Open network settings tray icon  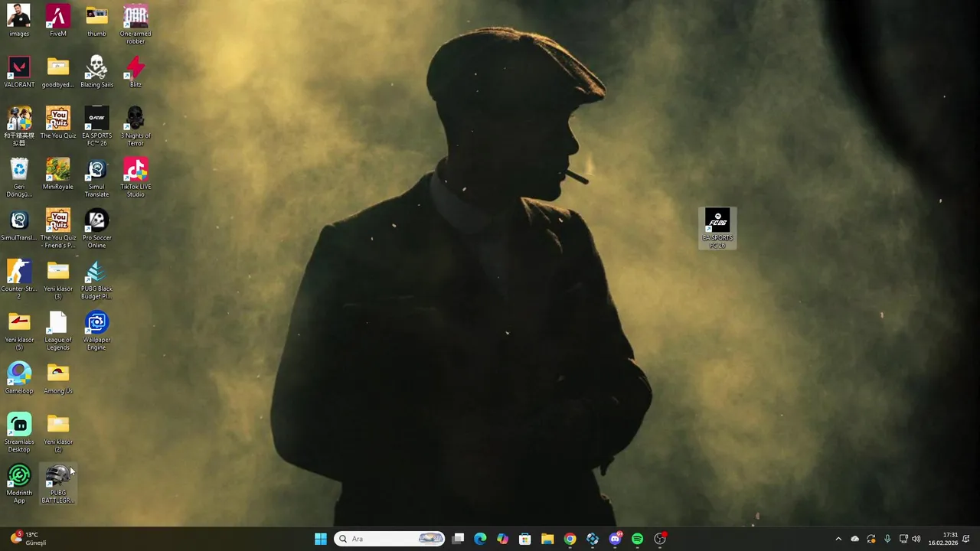point(903,539)
